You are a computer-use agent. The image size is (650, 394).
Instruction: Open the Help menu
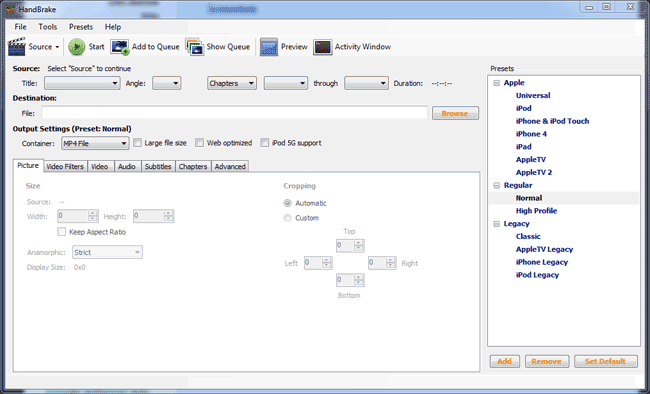click(113, 27)
